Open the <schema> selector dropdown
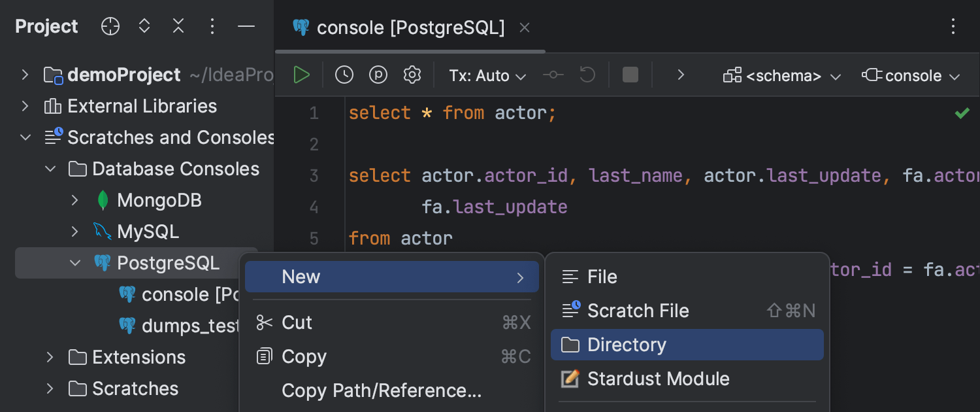The width and height of the screenshot is (980, 412). coord(781,75)
